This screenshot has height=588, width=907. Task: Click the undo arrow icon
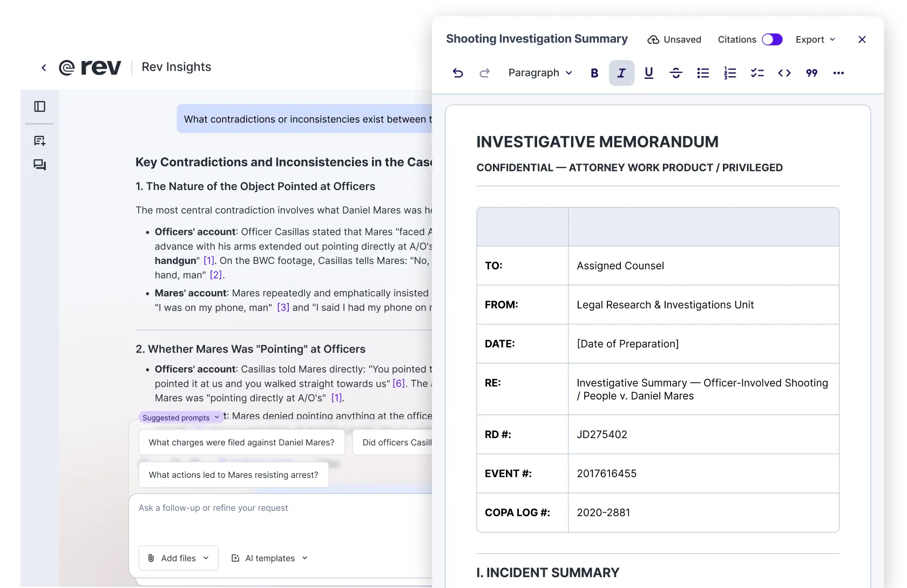coord(458,73)
